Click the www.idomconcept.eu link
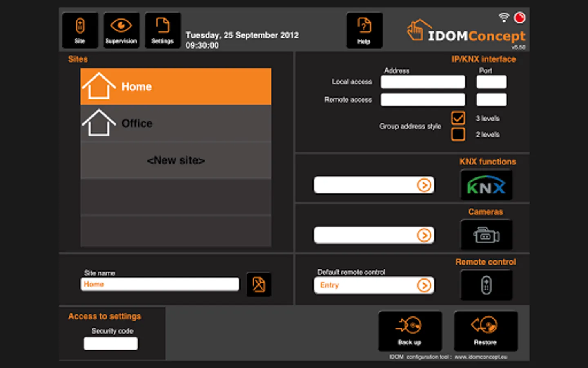The height and width of the screenshot is (368, 588). (481, 357)
